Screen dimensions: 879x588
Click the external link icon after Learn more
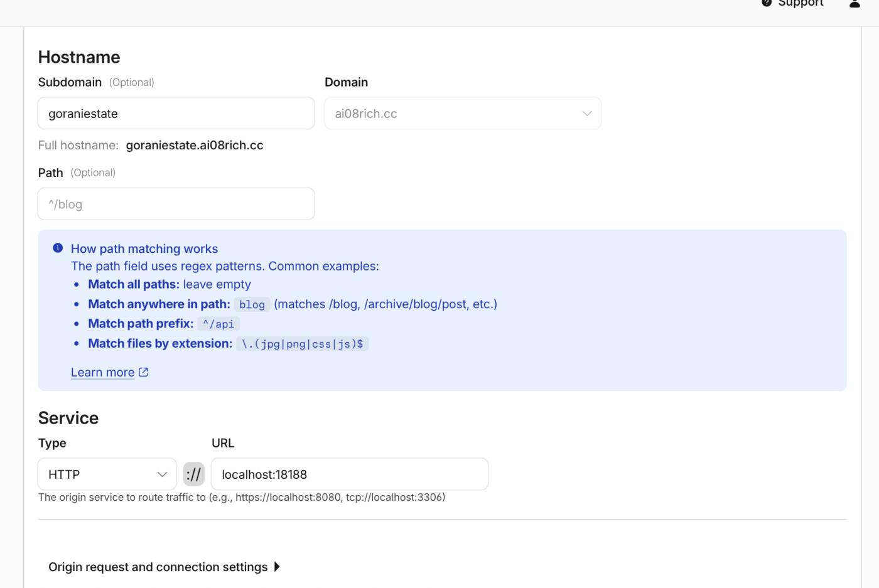point(144,372)
